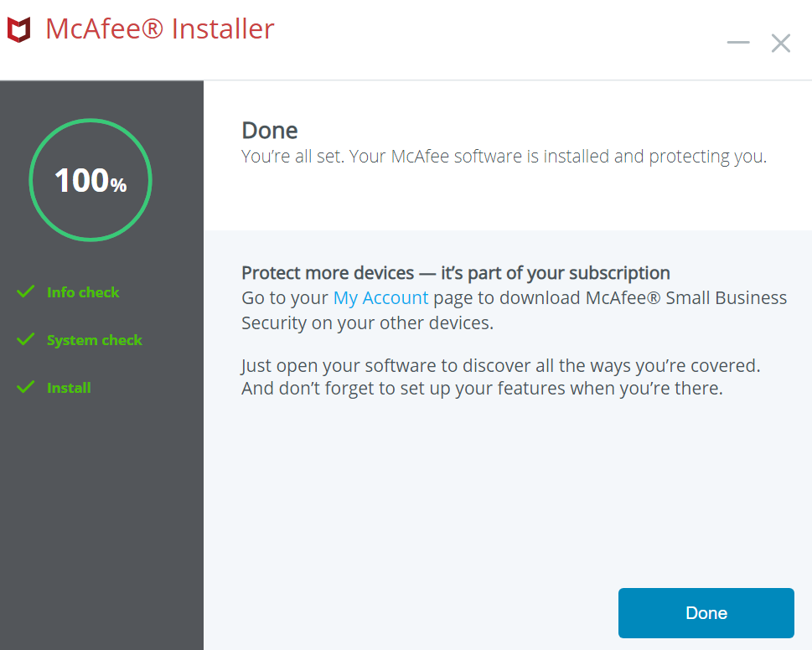Close the McAfee Installer window

pos(780,42)
